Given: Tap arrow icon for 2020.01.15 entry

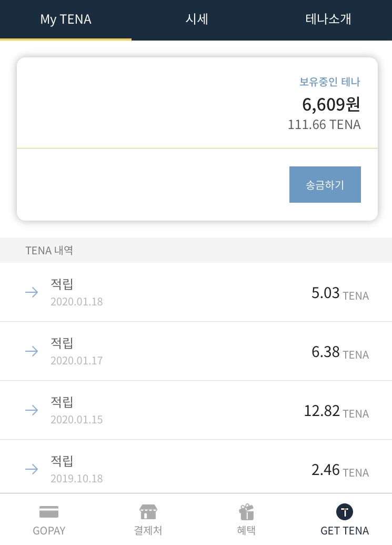Looking at the screenshot, I should click(32, 410).
